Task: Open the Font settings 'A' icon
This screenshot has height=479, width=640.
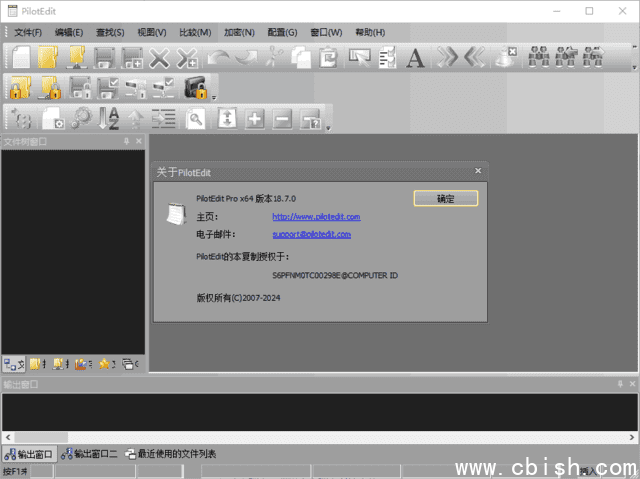Action: (x=415, y=57)
